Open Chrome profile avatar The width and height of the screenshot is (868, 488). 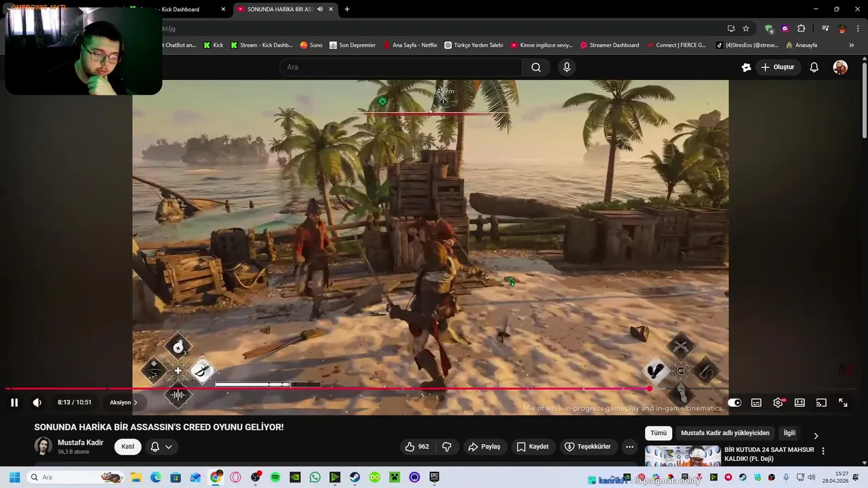(842, 28)
